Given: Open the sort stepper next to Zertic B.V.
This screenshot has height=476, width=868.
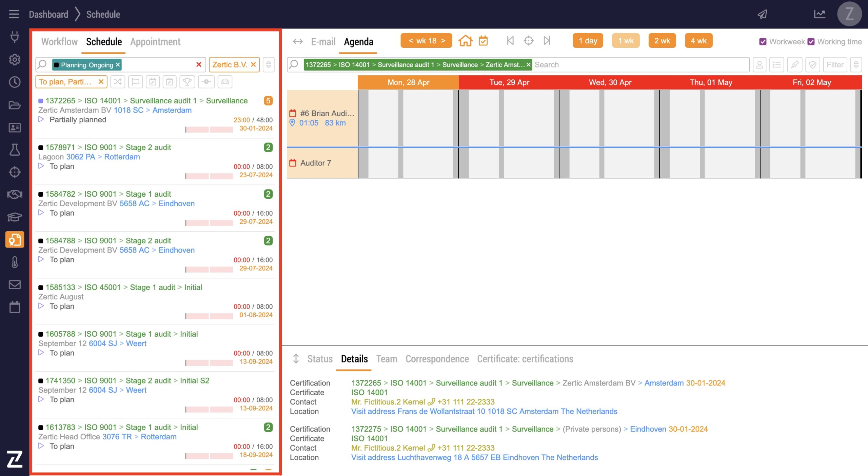Looking at the screenshot, I should click(269, 64).
